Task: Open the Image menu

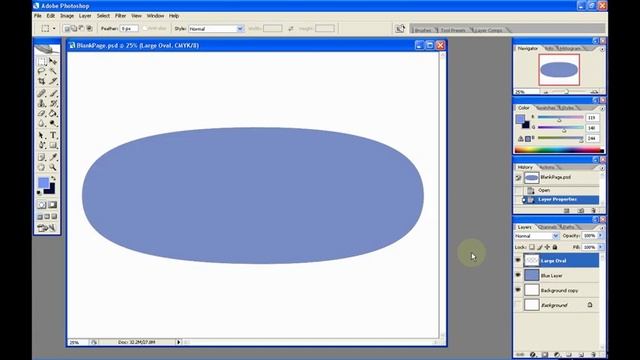Action: [67, 16]
